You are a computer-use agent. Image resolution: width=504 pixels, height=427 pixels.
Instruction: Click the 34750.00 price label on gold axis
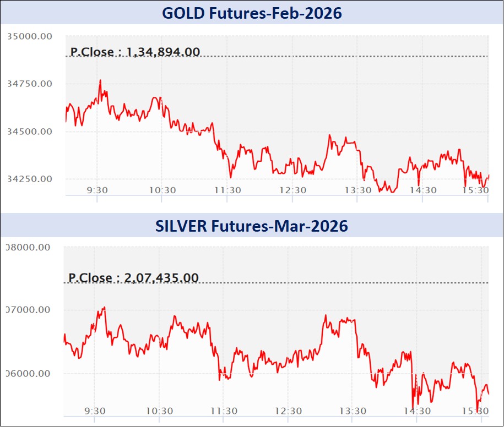coord(30,84)
